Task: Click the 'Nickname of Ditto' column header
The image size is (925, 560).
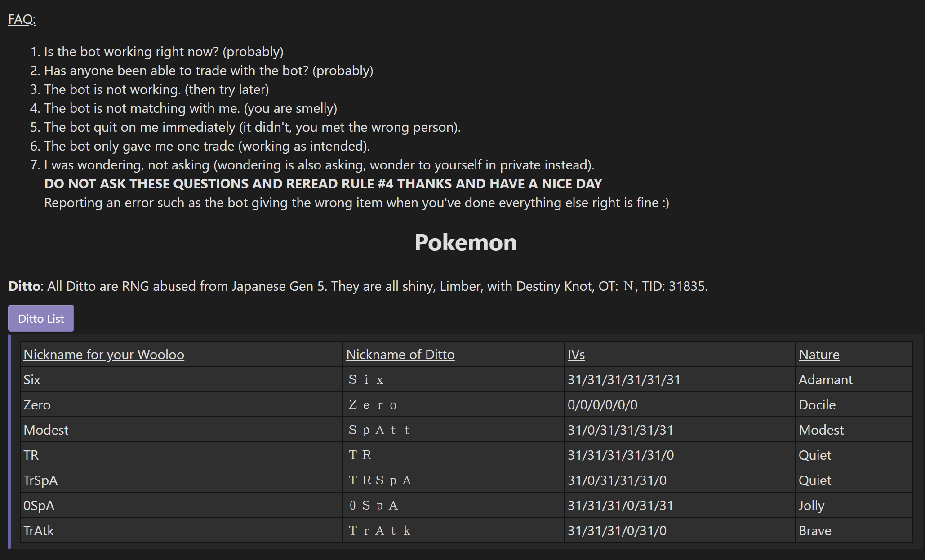Action: (400, 354)
